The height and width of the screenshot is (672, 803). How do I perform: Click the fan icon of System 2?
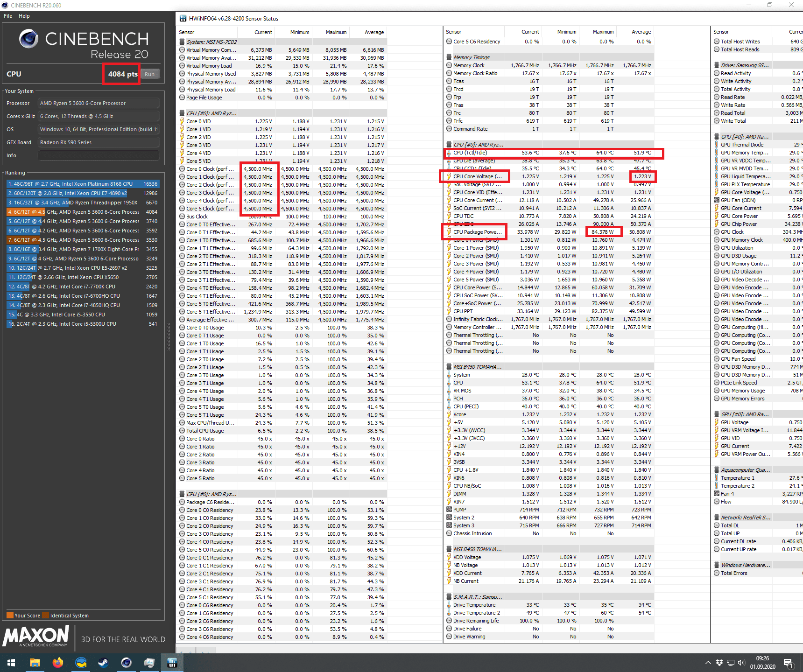[x=449, y=518]
